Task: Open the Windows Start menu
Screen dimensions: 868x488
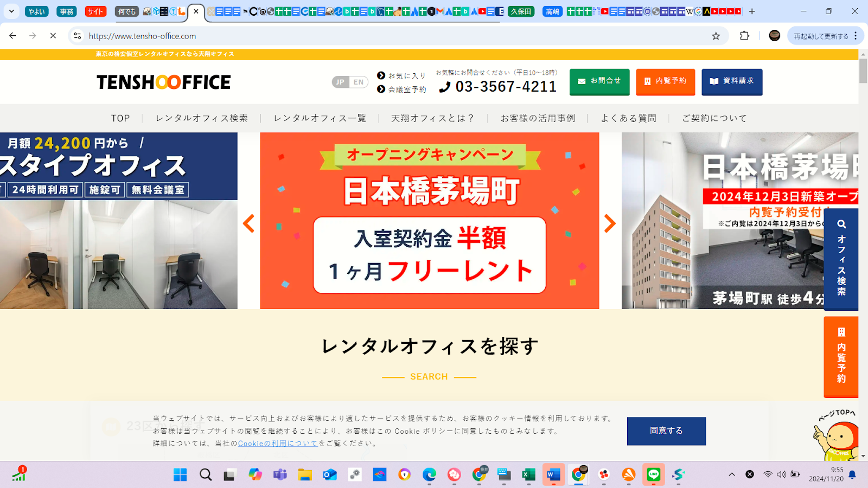Action: pos(180,475)
